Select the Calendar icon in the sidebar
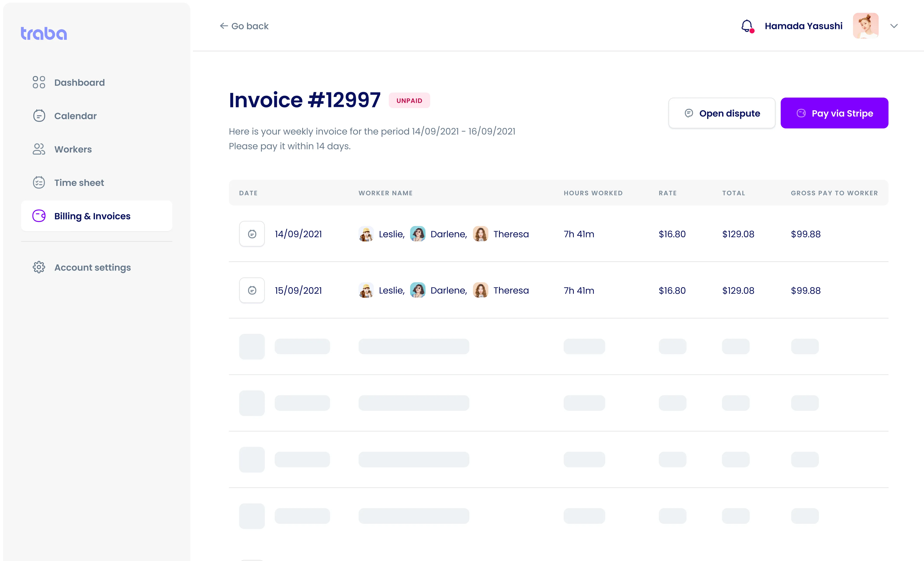Image resolution: width=924 pixels, height=561 pixels. point(39,116)
